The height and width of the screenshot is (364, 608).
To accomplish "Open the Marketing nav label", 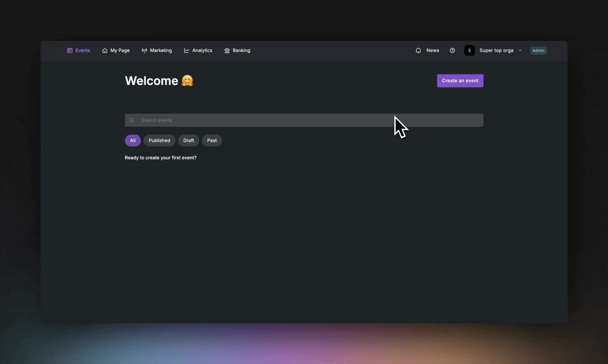I will [161, 51].
